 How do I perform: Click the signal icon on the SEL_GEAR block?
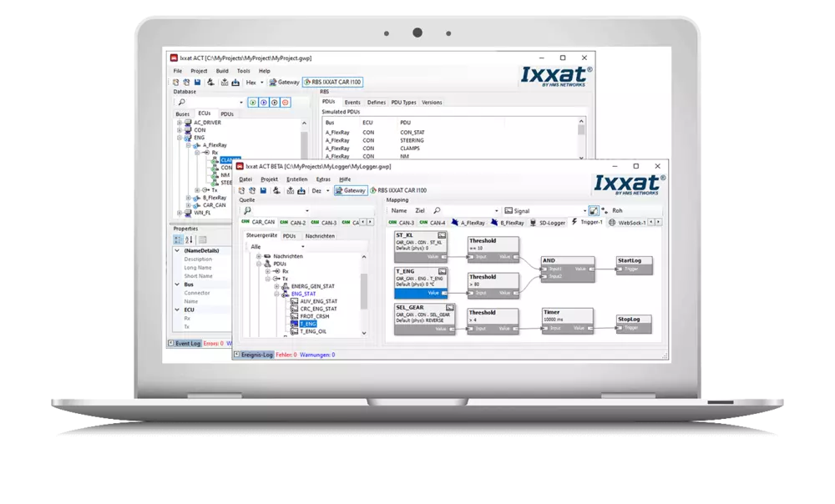449,308
